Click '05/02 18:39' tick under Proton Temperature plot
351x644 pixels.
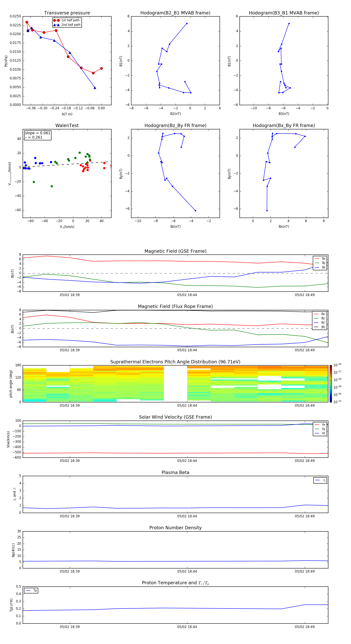[x=70, y=627]
